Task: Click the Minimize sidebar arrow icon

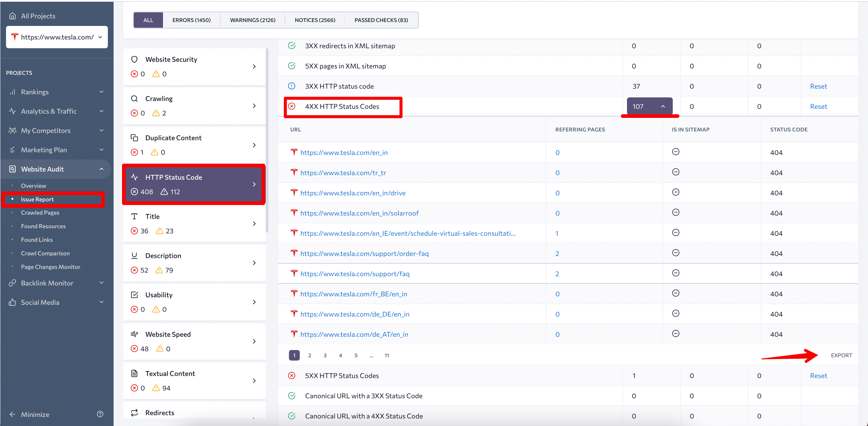Action: (x=12, y=414)
